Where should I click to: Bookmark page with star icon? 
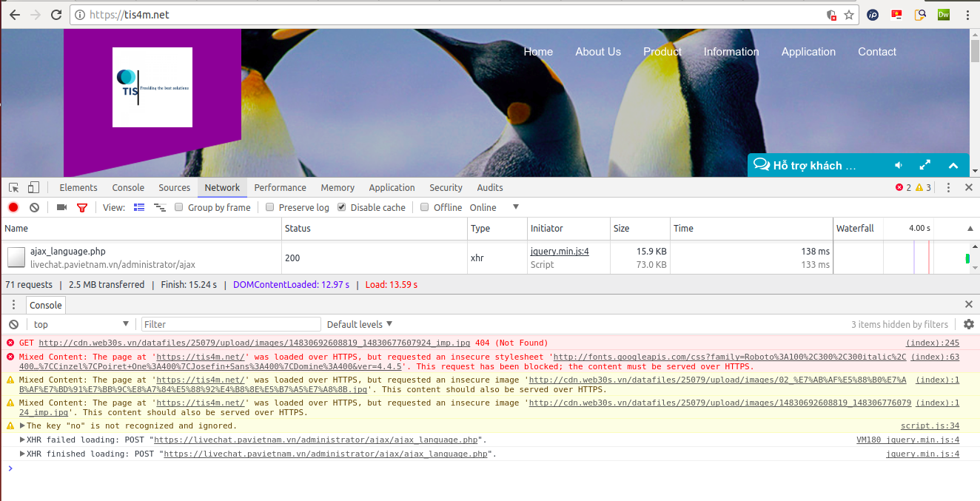click(x=849, y=15)
